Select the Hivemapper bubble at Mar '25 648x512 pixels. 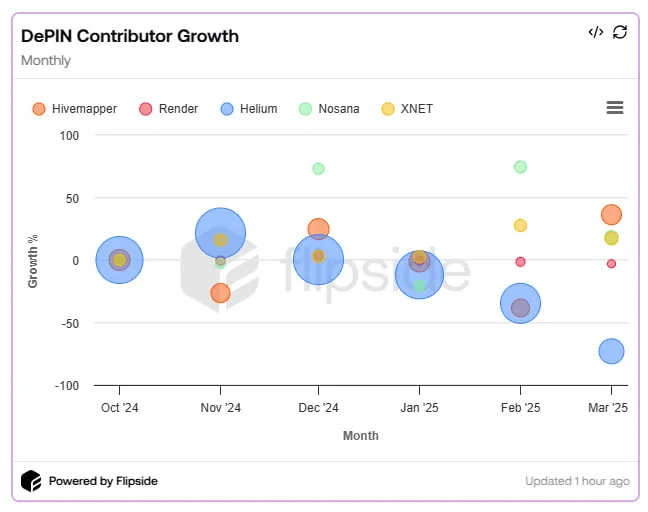[x=611, y=214]
